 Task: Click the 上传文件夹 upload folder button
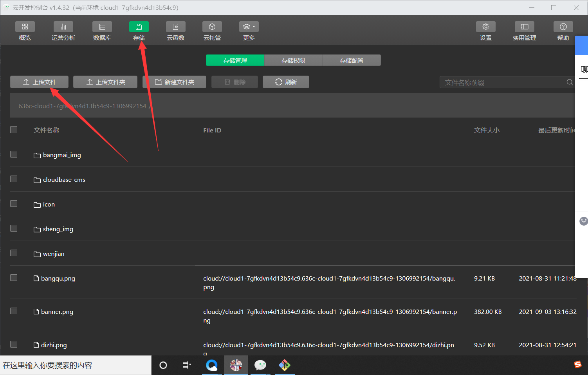coord(105,82)
